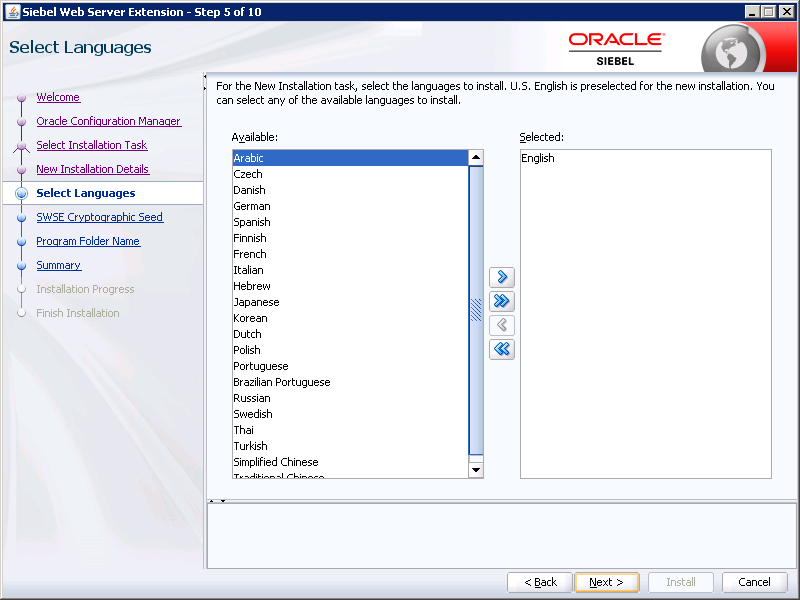This screenshot has width=800, height=600.
Task: Click the add all languages double arrow
Action: [502, 301]
